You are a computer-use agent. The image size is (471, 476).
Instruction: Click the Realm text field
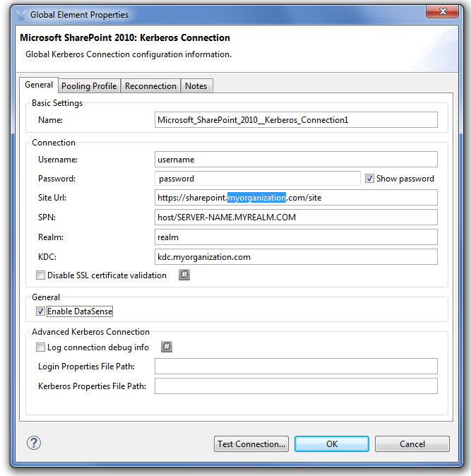(x=296, y=237)
